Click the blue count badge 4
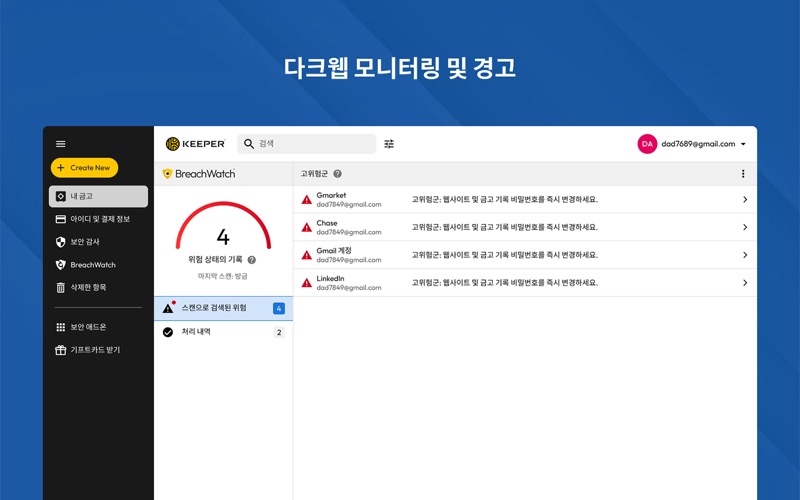The width and height of the screenshot is (800, 500). coord(279,308)
